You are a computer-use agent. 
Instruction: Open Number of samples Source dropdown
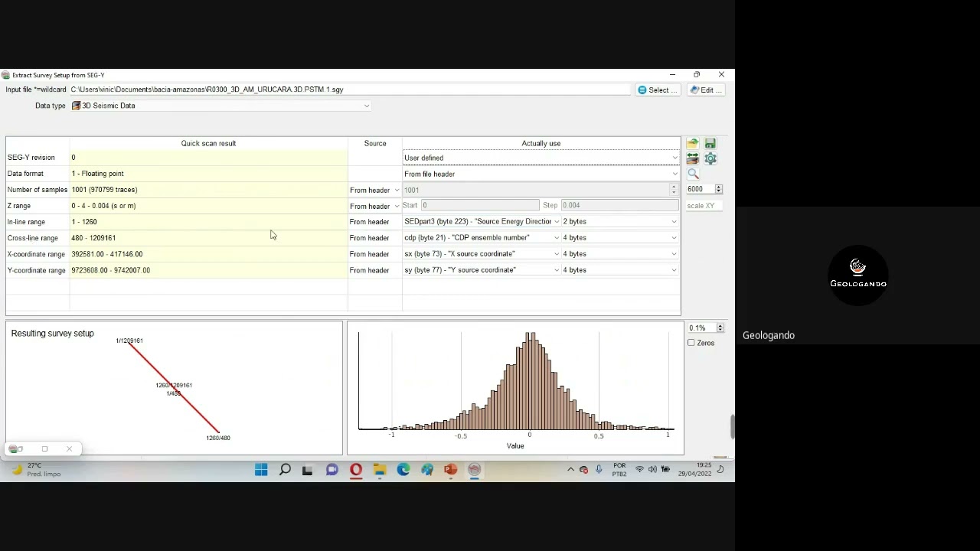click(x=374, y=190)
